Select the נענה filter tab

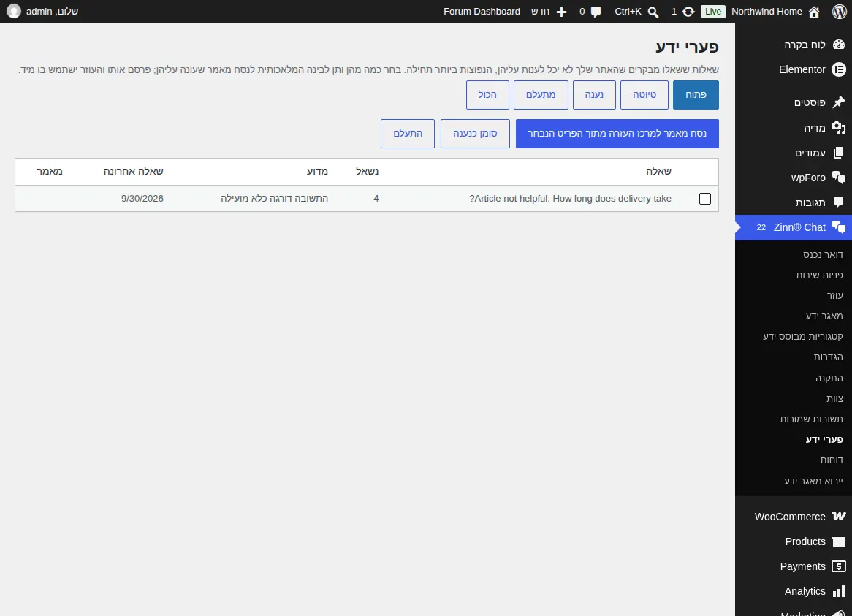[x=594, y=95]
